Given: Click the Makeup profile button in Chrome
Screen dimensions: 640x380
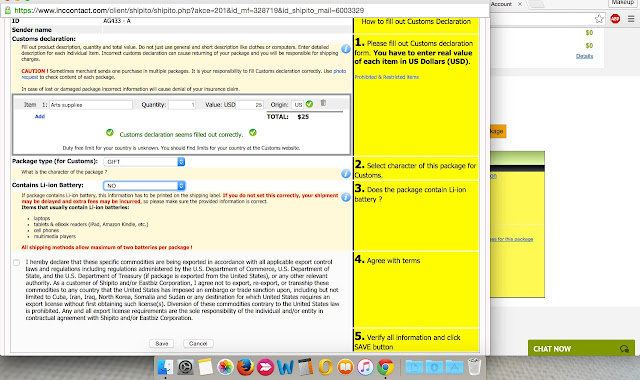Looking at the screenshot, I should [x=622, y=3].
